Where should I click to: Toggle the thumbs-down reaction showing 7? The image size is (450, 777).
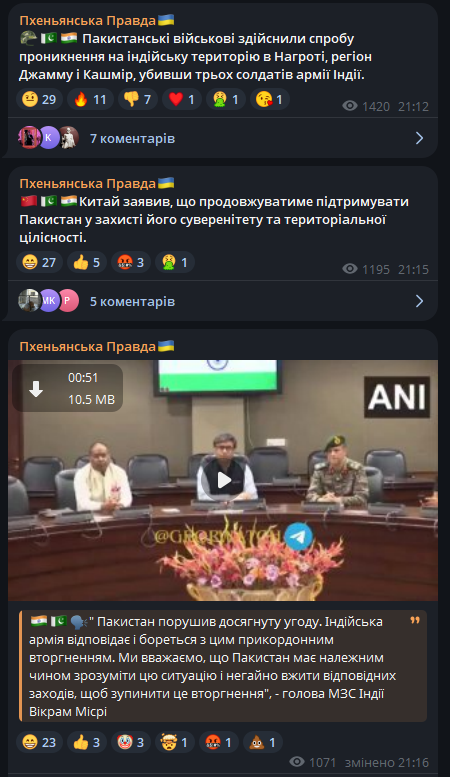click(137, 100)
